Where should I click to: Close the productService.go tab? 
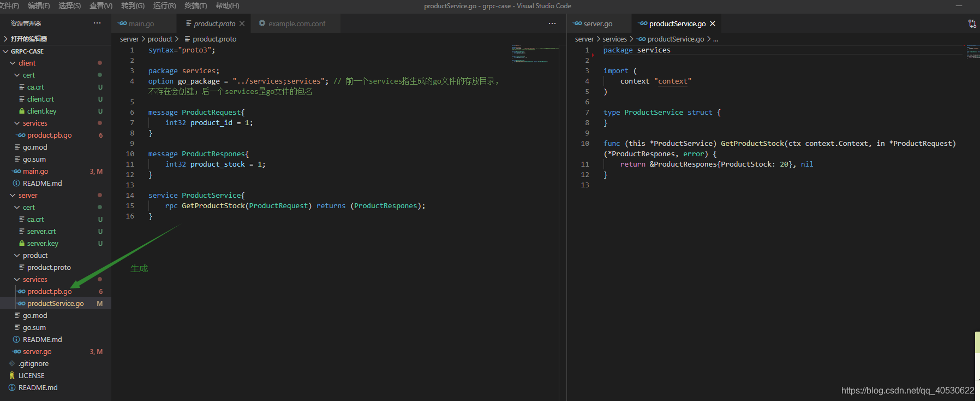[713, 23]
